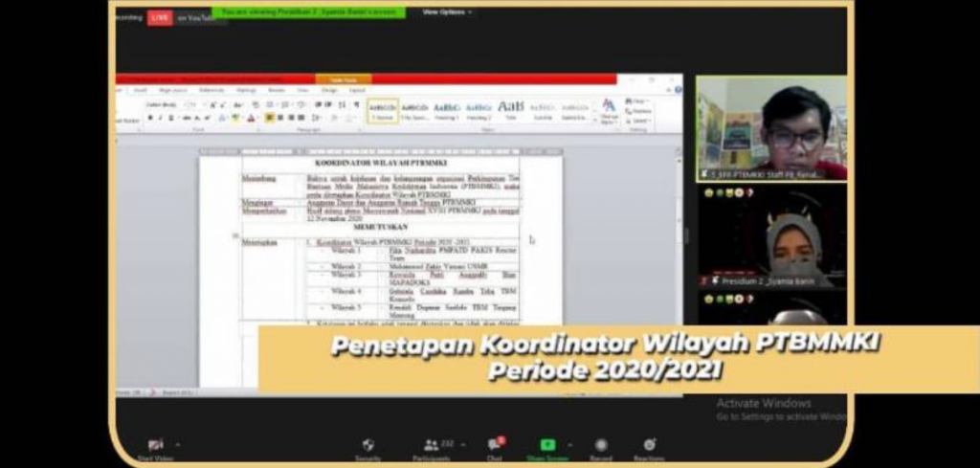Justify the paragraph text
This screenshot has width=980, height=468.
(301, 118)
